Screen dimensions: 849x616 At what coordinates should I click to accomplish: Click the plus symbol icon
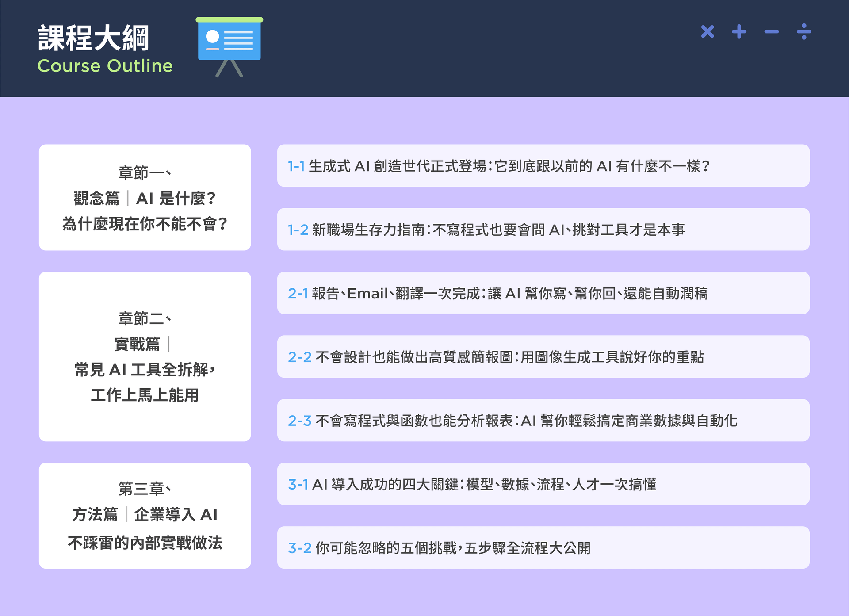click(x=739, y=32)
